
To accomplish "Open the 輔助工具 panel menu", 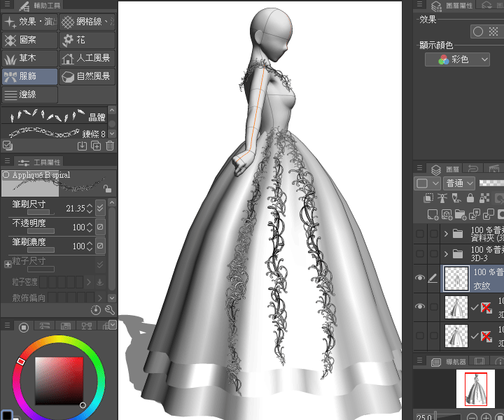I will [x=8, y=4].
